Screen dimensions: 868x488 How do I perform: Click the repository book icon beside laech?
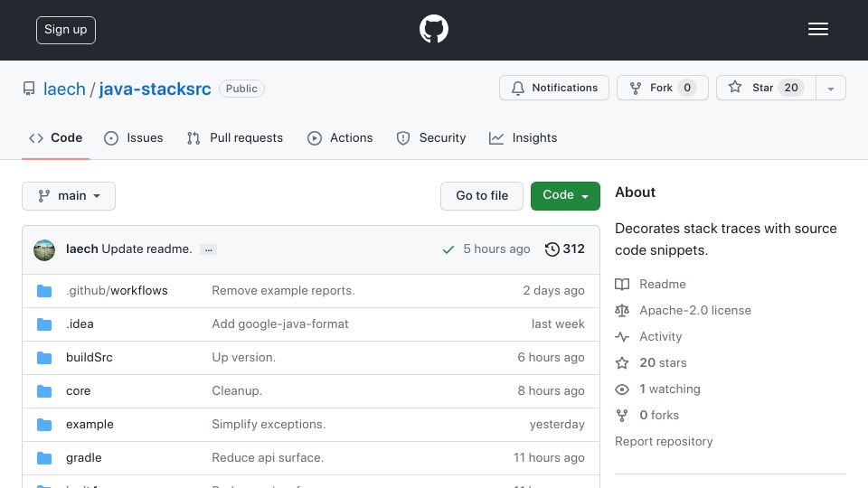coord(29,89)
